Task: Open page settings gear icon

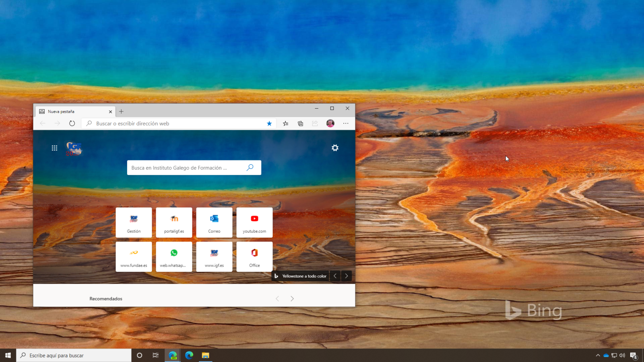Action: [335, 148]
